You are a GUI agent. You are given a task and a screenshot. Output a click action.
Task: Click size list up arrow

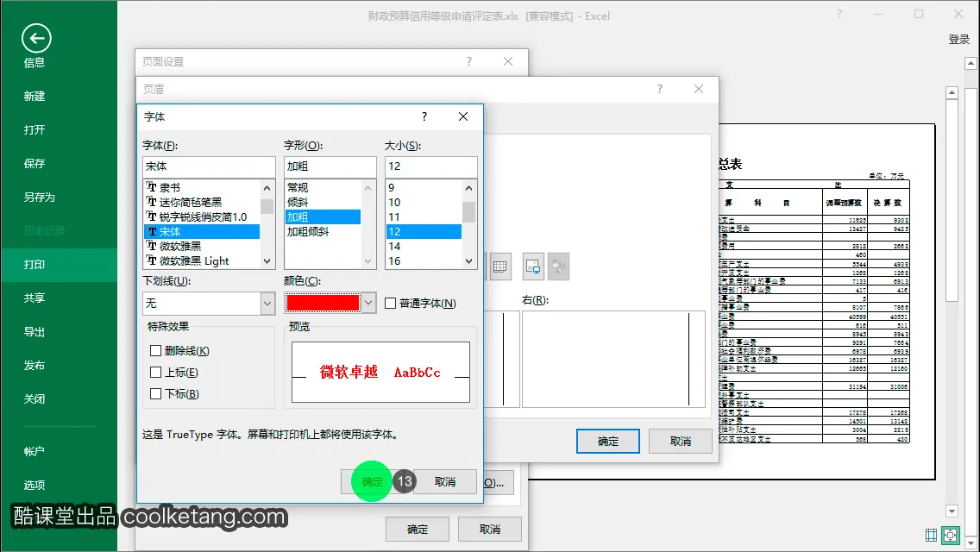(468, 187)
